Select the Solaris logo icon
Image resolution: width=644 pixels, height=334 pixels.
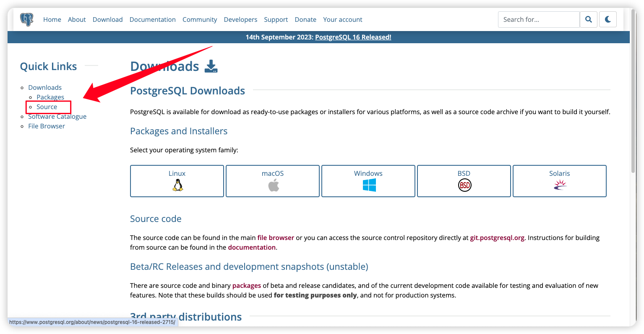560,185
